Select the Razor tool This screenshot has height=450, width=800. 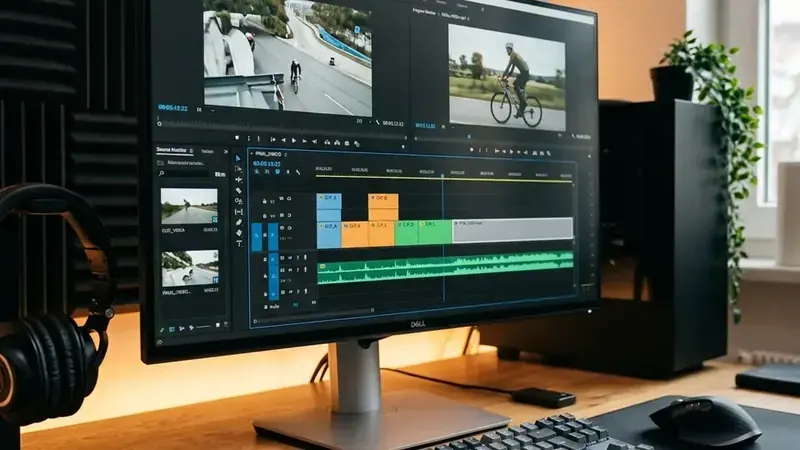(x=238, y=190)
